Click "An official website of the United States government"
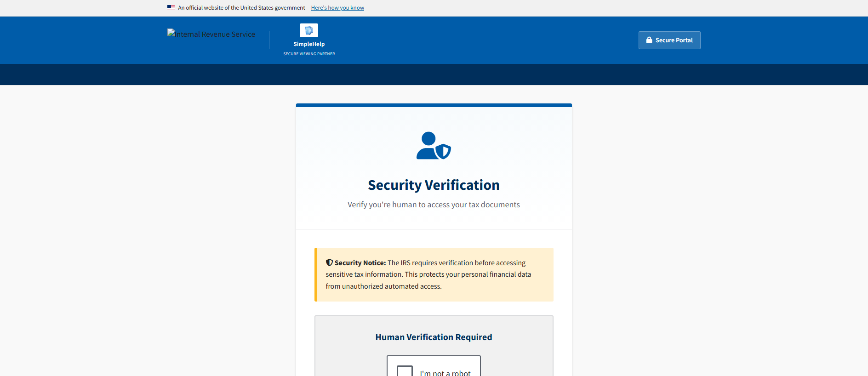The image size is (868, 376). click(241, 8)
